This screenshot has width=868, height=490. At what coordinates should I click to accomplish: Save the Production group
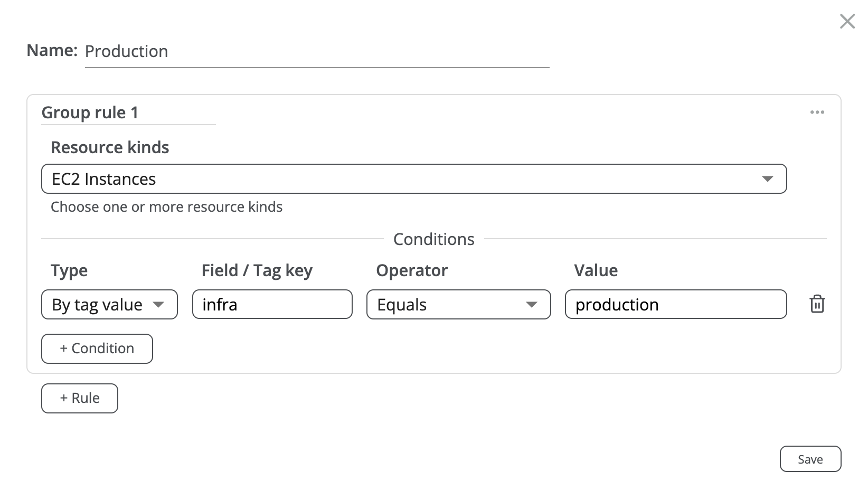click(810, 459)
